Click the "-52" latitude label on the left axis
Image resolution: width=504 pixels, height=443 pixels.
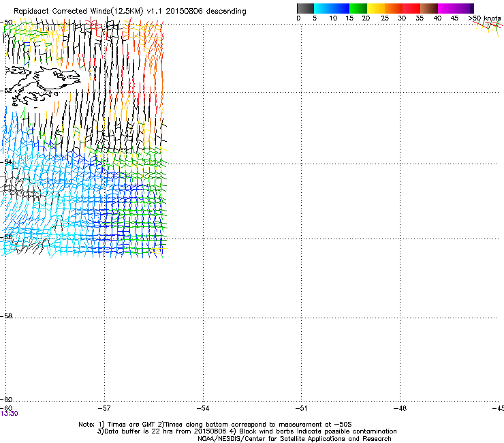point(6,91)
